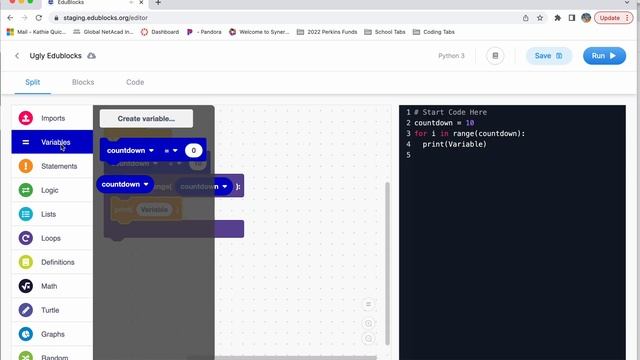Open the Lists category icon
Screen dimensions: 640x360
pyautogui.click(x=26, y=214)
